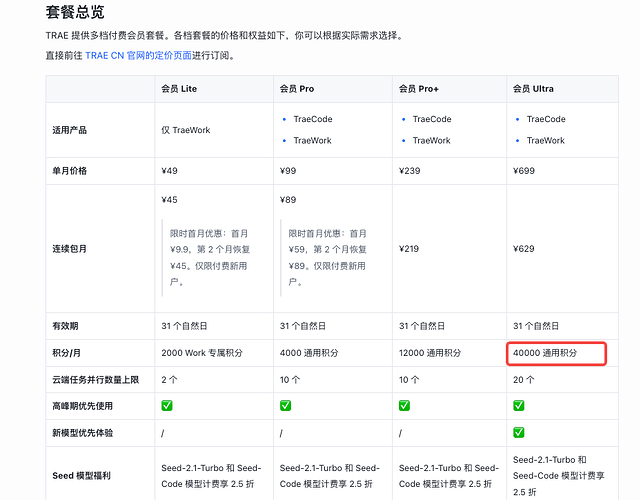Click the 2 个 parallel task limit
The image size is (640, 500).
tap(169, 380)
